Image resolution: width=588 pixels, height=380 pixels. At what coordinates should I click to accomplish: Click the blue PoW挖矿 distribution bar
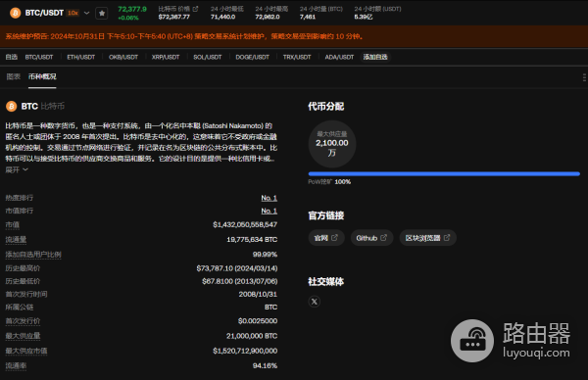coord(444,174)
